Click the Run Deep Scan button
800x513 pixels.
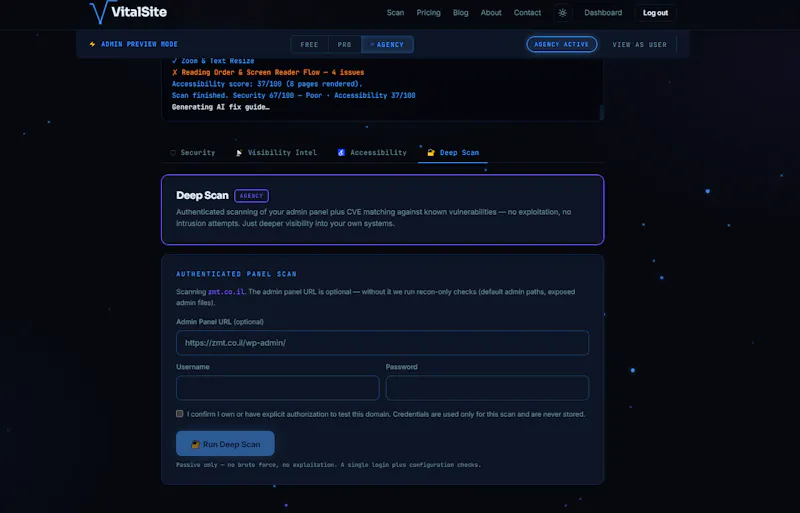coord(225,444)
